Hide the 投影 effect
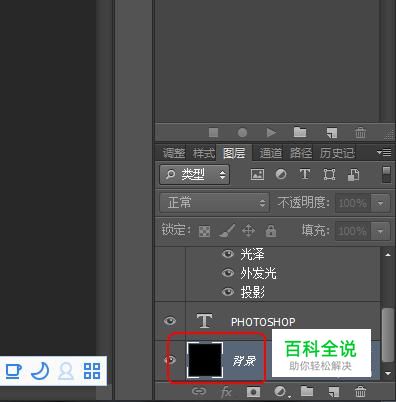This screenshot has width=396, height=402. [x=228, y=292]
